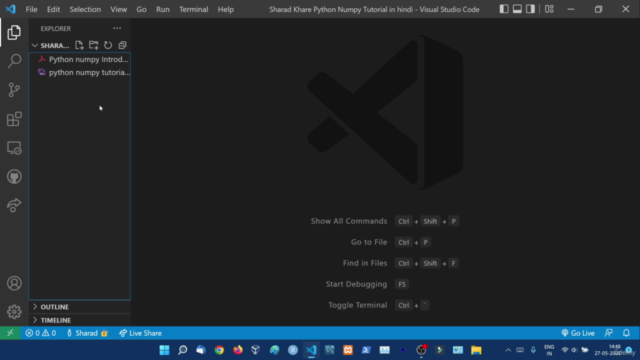This screenshot has height=360, width=640.
Task: Open the Explorer view in activity bar
Action: click(x=14, y=33)
